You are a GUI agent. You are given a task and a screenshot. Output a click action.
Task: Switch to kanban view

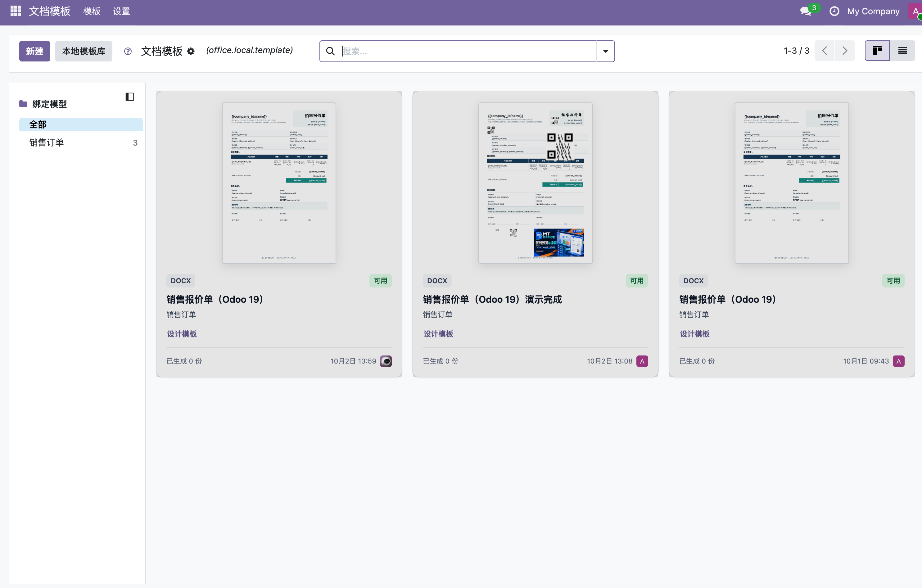tap(877, 51)
